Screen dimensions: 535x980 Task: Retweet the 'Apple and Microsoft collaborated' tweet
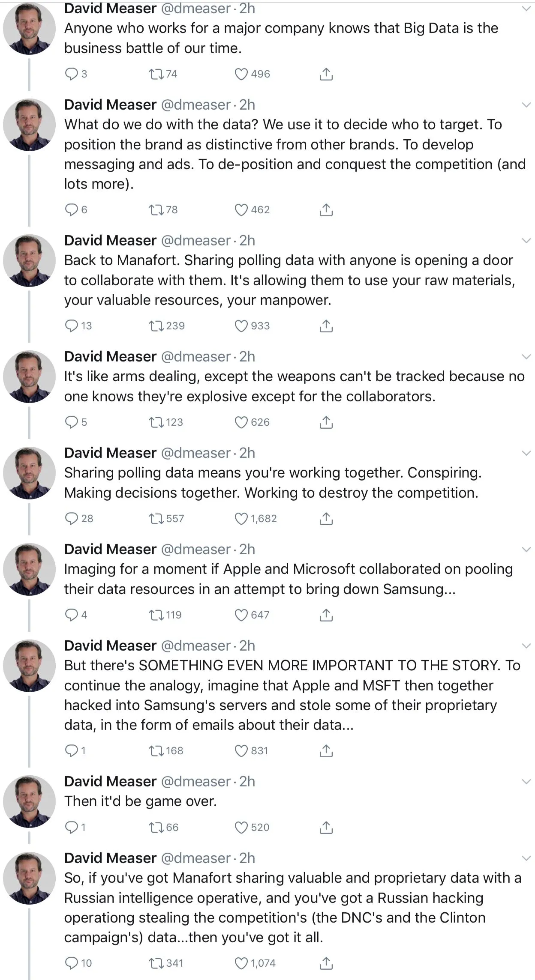tap(156, 615)
